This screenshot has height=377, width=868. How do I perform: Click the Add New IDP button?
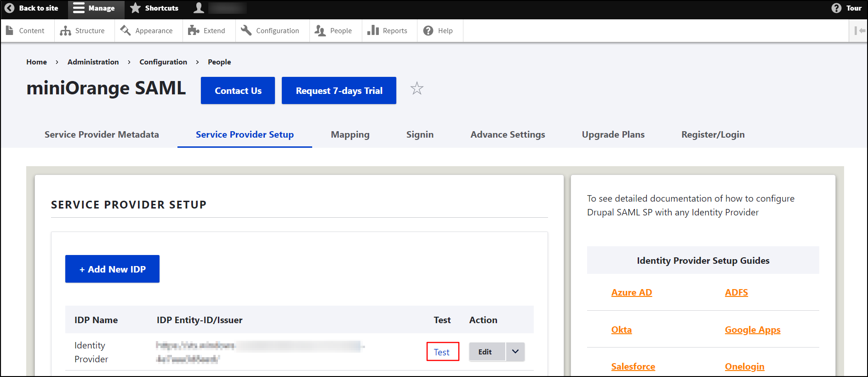pos(112,269)
